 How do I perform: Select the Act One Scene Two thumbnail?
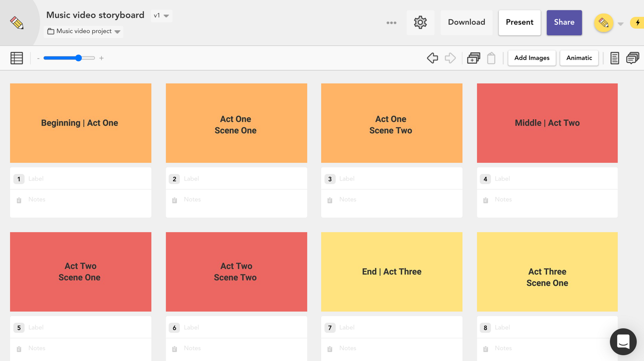(x=391, y=123)
